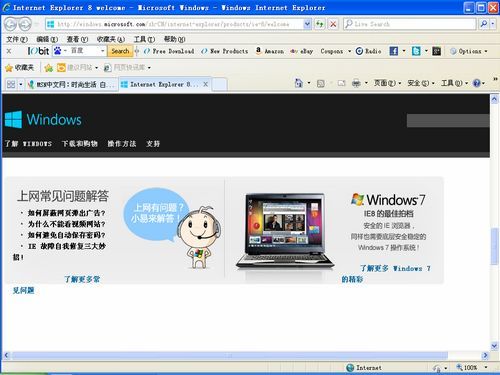The height and width of the screenshot is (375, 500).
Task: Click the horizontal scrollbar right arrow
Action: [x=485, y=355]
